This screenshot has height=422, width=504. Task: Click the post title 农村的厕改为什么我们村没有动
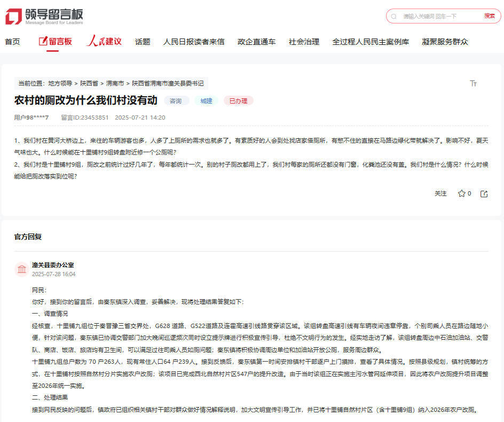[x=86, y=100]
